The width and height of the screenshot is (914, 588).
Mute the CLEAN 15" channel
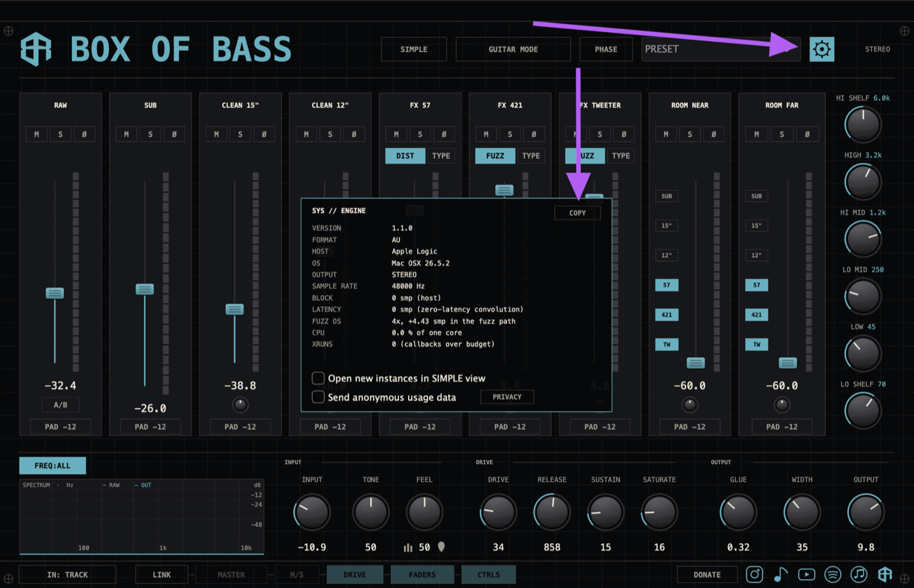[x=216, y=134]
